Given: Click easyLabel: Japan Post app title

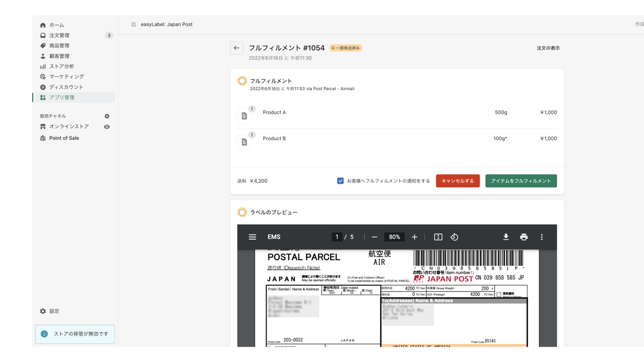Looking at the screenshot, I should tap(167, 24).
